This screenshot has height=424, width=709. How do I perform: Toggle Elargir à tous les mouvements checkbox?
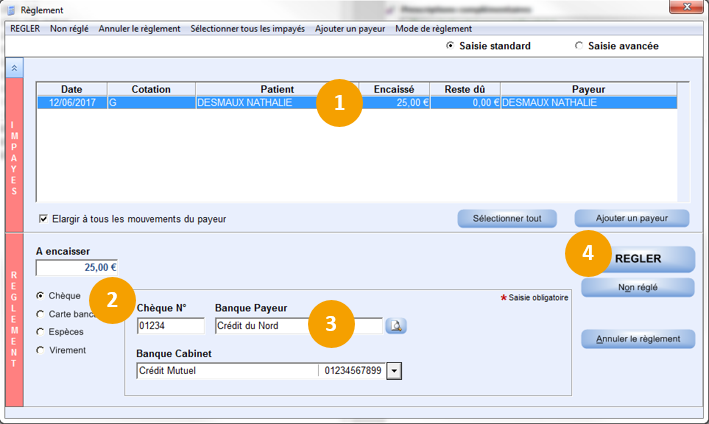[x=43, y=218]
